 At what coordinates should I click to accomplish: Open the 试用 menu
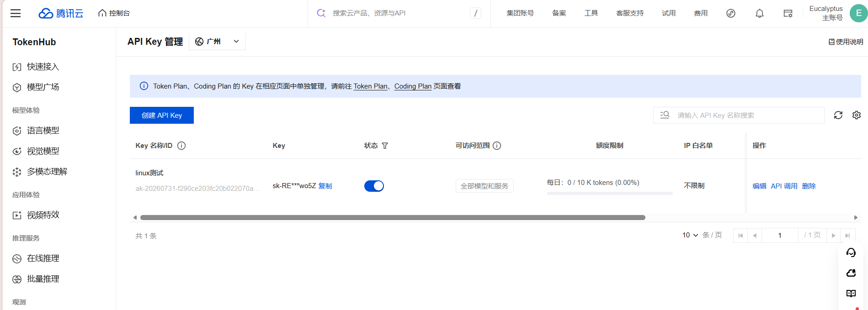(x=669, y=13)
